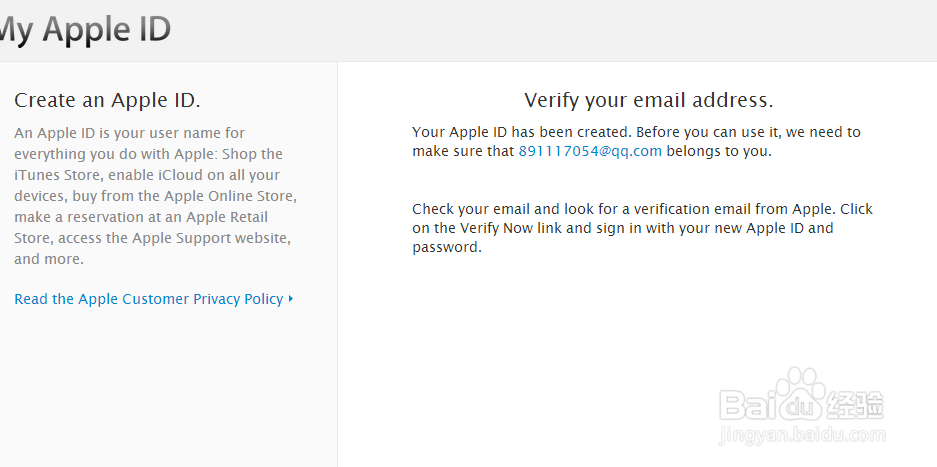Click the 'Your Apple ID has been created' sentence
This screenshot has width=937, height=467.
click(x=521, y=132)
